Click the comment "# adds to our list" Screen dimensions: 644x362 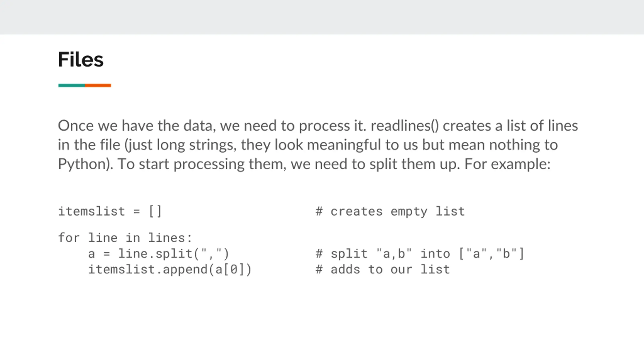coord(383,269)
